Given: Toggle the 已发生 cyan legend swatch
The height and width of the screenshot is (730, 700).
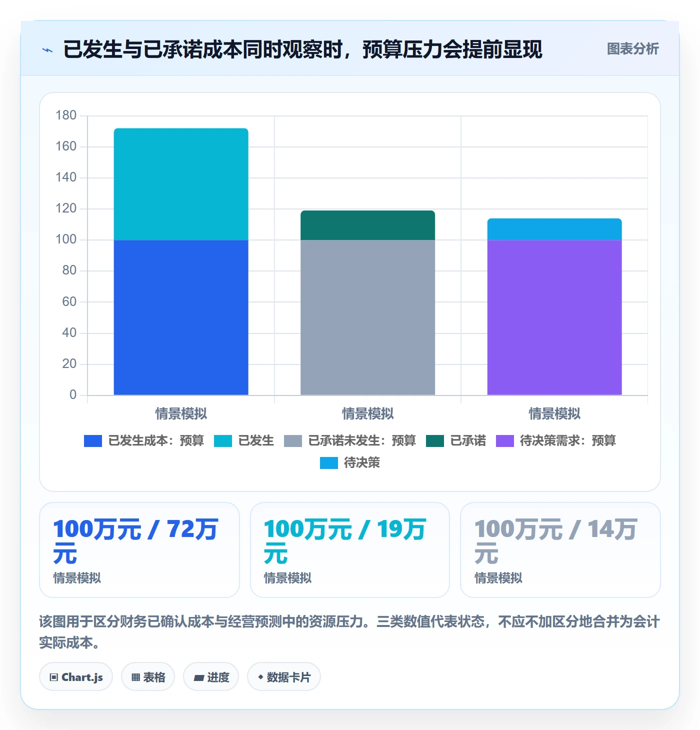Looking at the screenshot, I should pos(223,441).
